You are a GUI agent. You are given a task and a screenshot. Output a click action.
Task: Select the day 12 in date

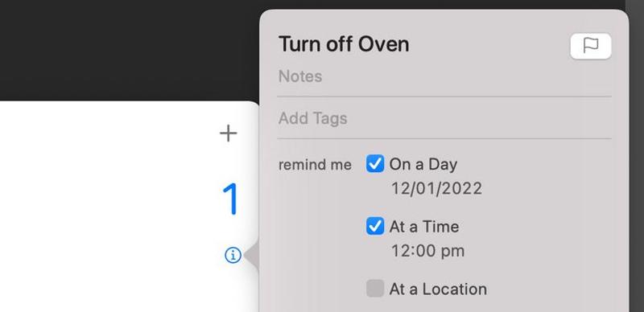[400, 189]
